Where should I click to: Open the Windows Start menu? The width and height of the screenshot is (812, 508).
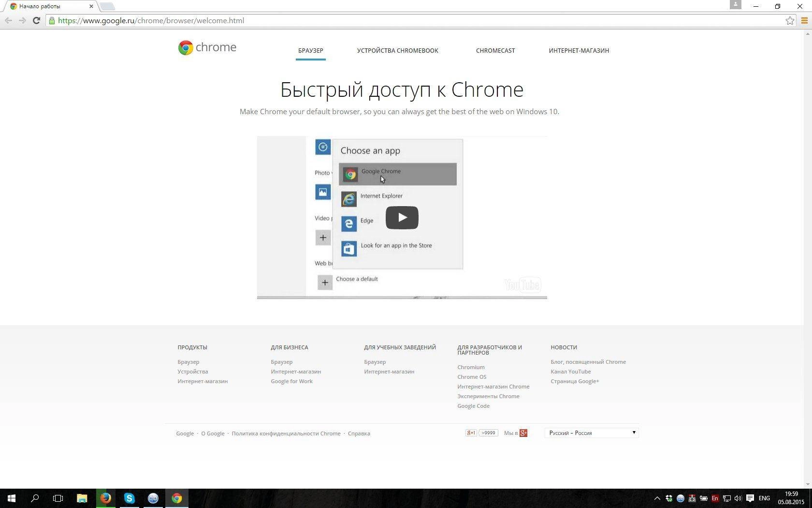pyautogui.click(x=12, y=498)
